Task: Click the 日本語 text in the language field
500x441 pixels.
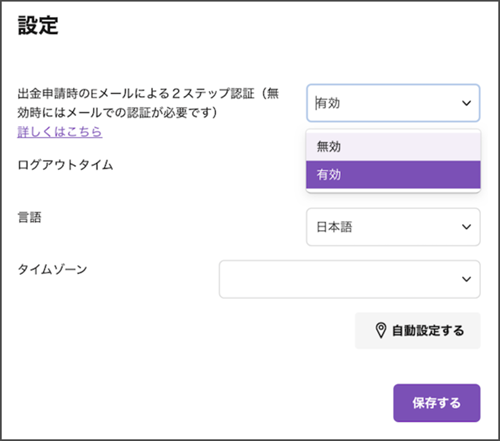Action: click(x=334, y=227)
